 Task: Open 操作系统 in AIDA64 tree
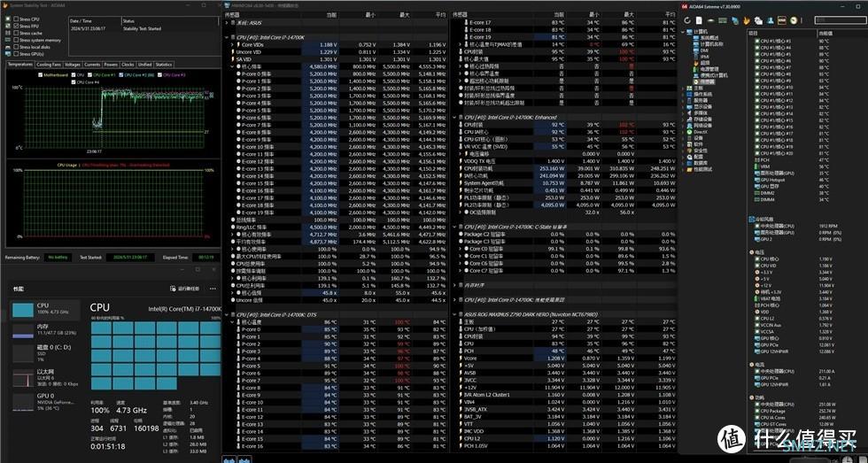(702, 94)
